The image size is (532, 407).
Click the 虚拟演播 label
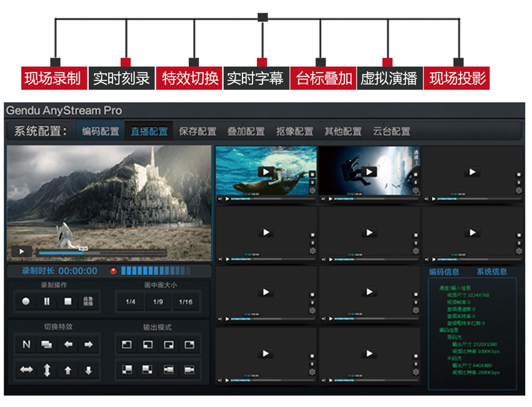pyautogui.click(x=389, y=78)
